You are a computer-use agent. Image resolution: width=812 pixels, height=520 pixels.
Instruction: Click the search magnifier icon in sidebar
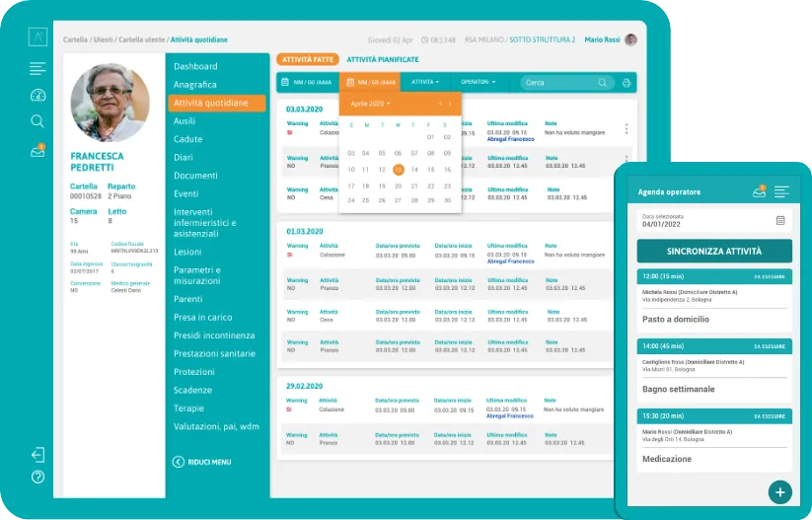coord(37,121)
